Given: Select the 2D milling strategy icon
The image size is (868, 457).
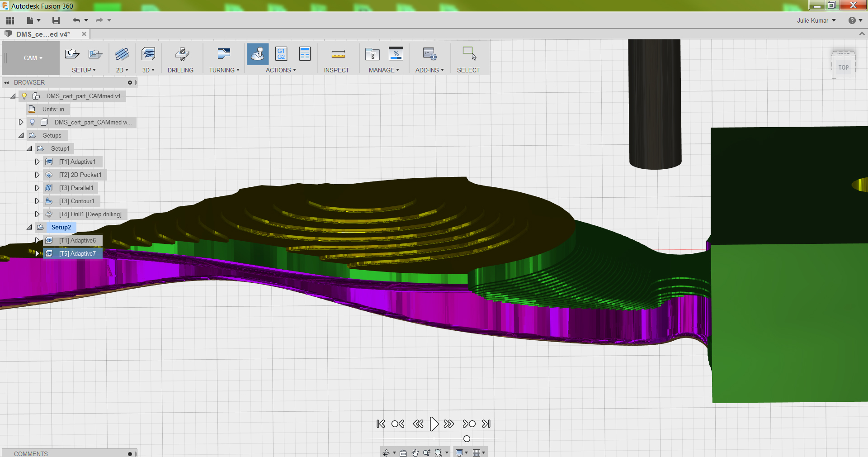Looking at the screenshot, I should coord(122,54).
